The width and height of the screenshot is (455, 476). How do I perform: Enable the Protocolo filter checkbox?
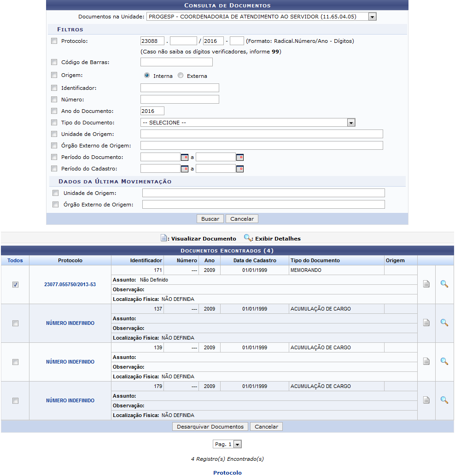point(54,41)
